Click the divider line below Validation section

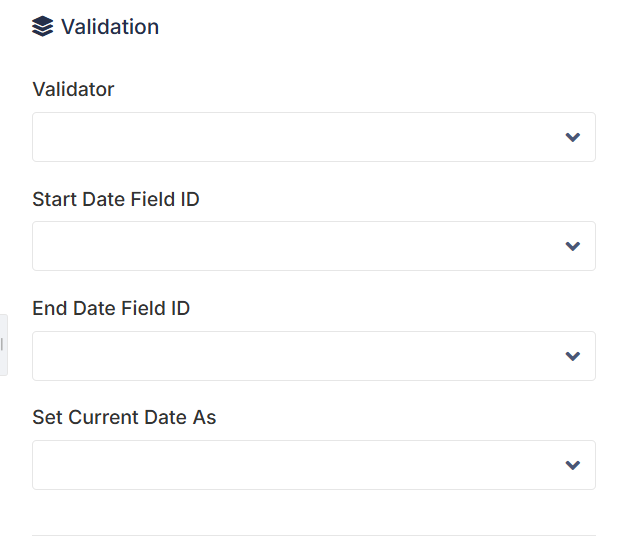pyautogui.click(x=314, y=535)
